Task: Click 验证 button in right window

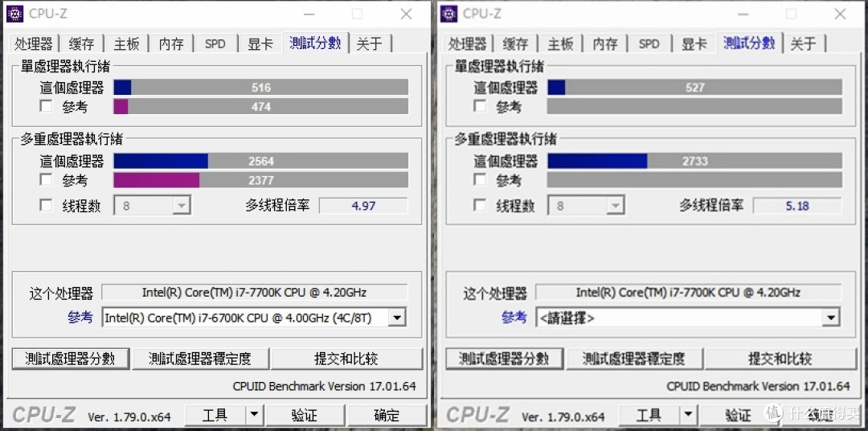Action: pyautogui.click(x=739, y=414)
